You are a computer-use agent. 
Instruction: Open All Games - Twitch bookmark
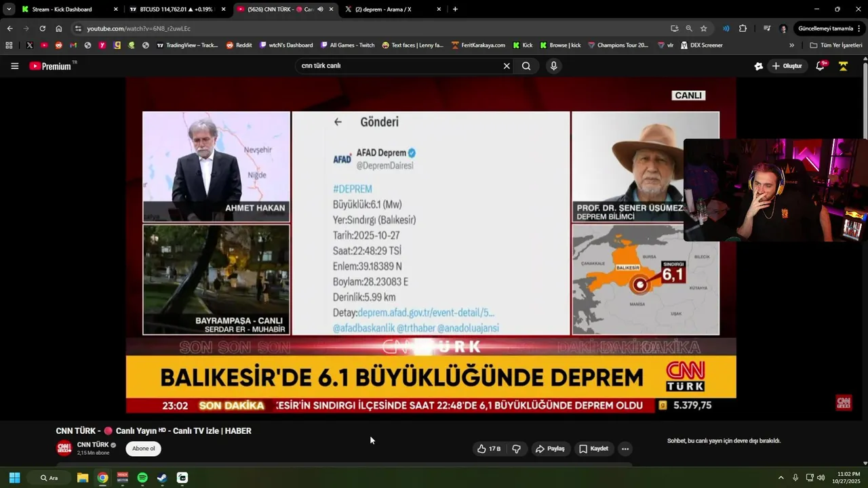347,45
